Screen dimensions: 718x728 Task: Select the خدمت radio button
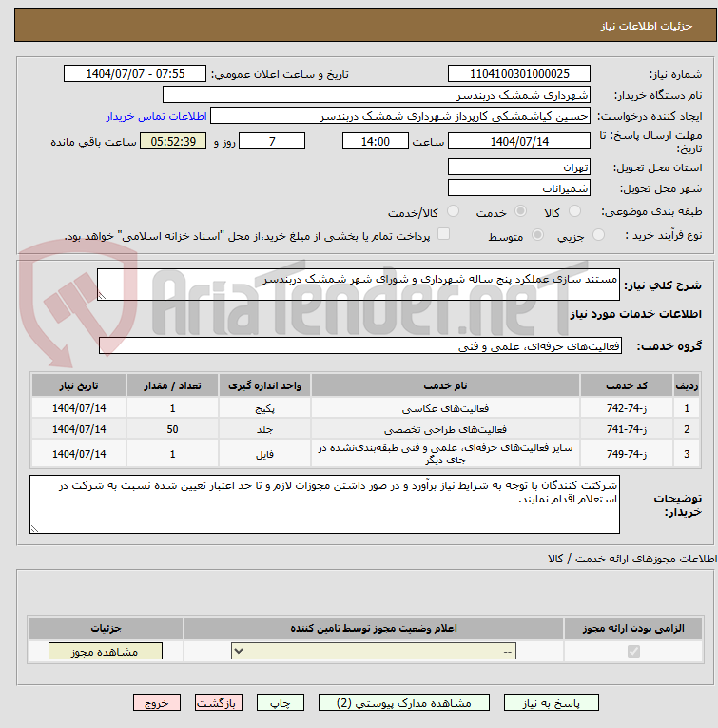click(520, 211)
